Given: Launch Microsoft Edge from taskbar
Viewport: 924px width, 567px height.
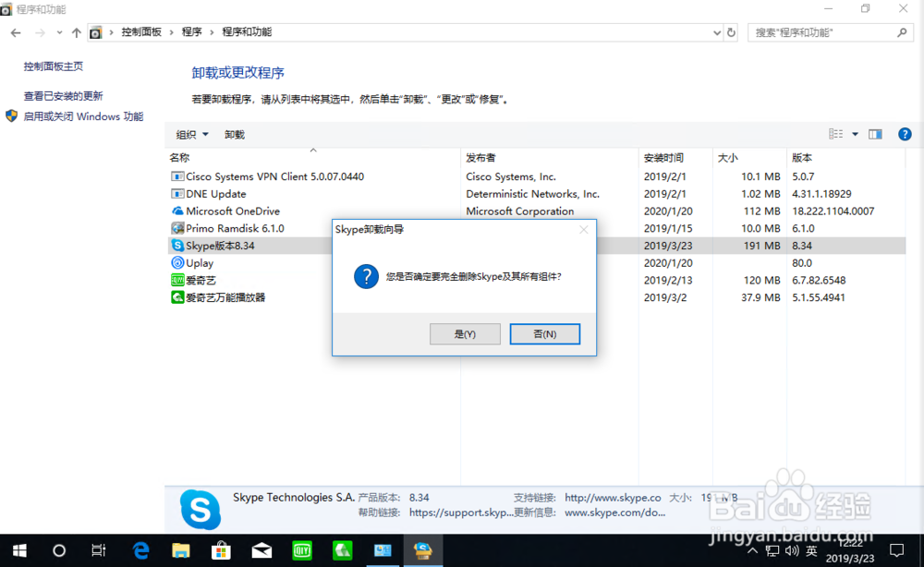Looking at the screenshot, I should [x=140, y=550].
